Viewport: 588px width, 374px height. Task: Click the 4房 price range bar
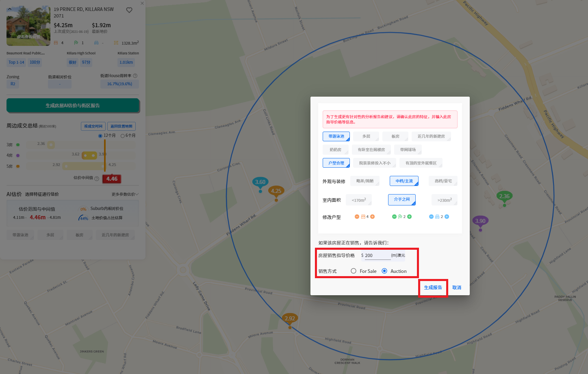(x=89, y=156)
